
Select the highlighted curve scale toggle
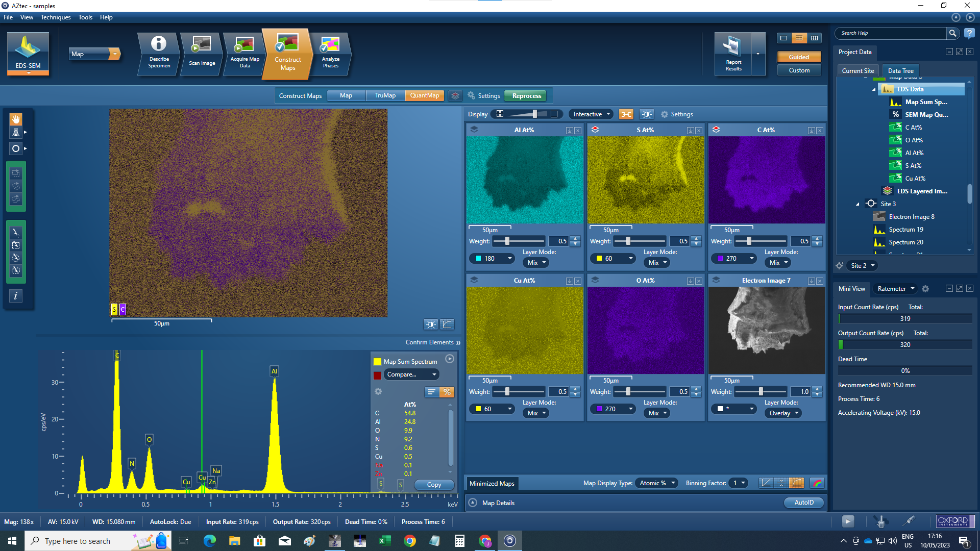[796, 483]
